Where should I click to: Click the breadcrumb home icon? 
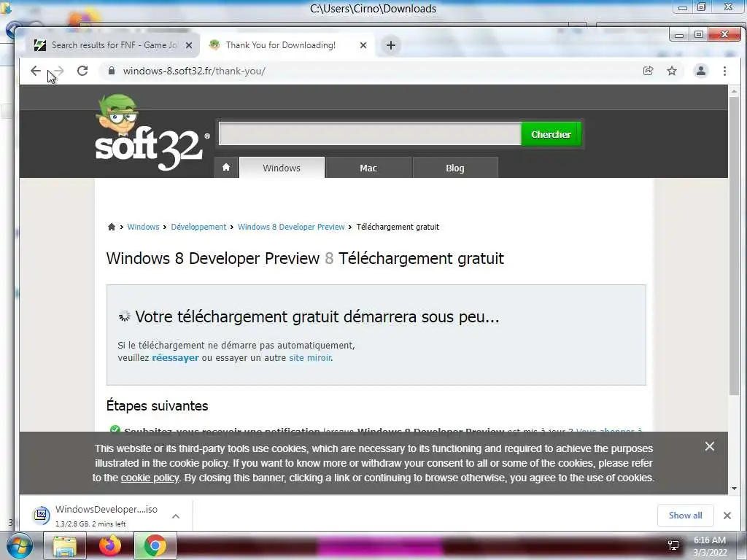point(112,227)
